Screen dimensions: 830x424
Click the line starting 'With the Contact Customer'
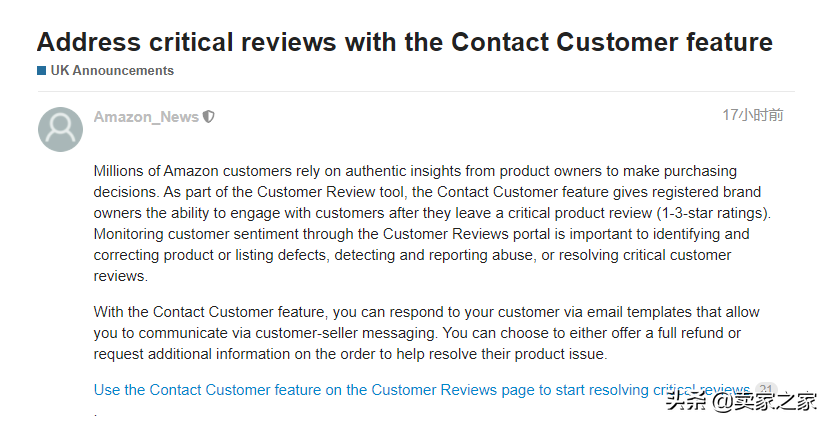pyautogui.click(x=427, y=312)
